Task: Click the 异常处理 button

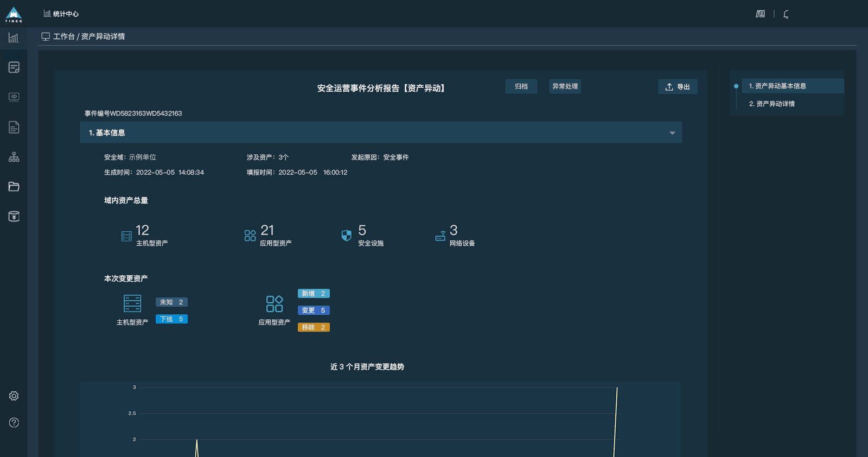Action: click(x=565, y=86)
